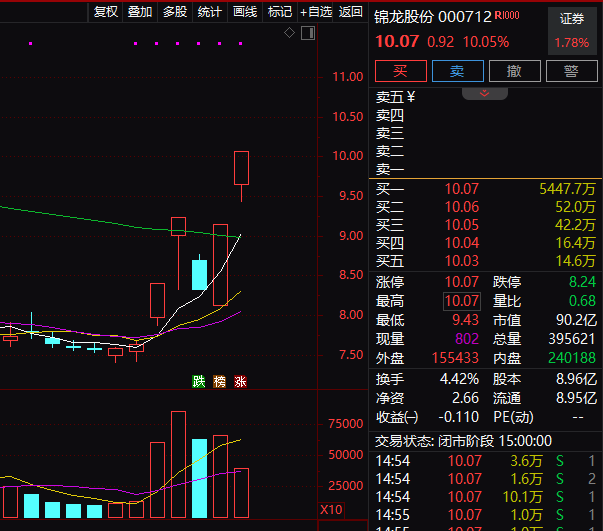Click the red 买 buy button

point(400,71)
